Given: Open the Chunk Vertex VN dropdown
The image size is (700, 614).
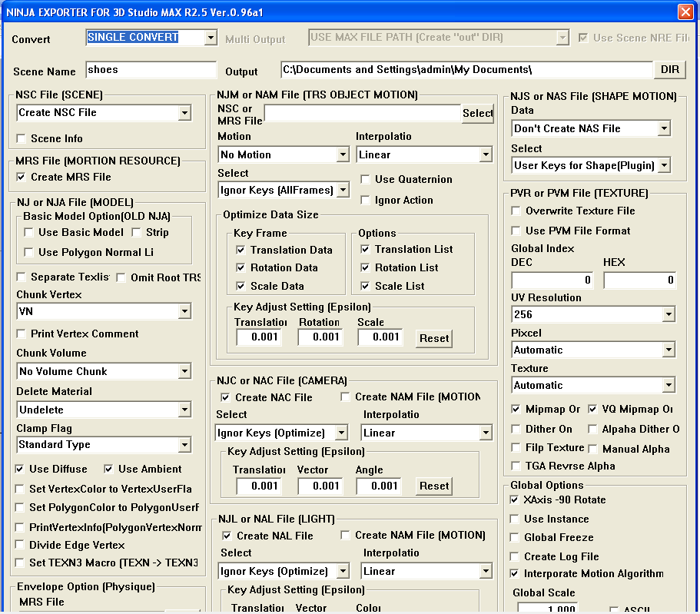Looking at the screenshot, I should coord(104,311).
